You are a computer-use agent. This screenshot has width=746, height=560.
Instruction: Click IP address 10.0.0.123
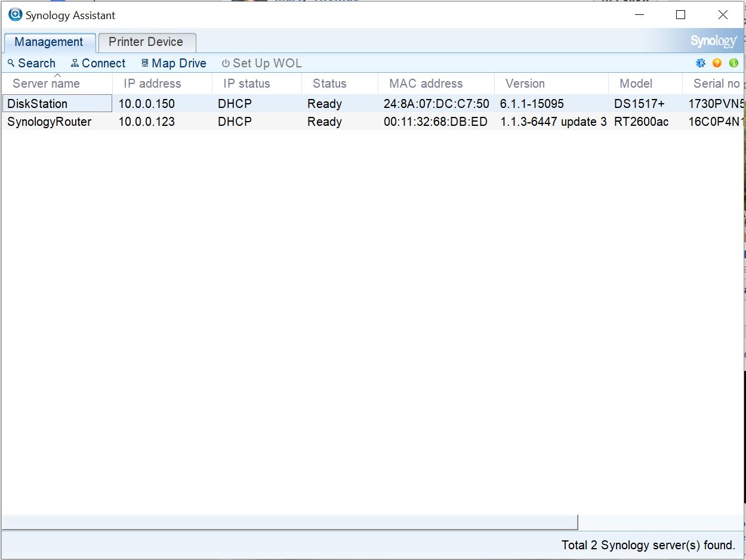click(147, 122)
